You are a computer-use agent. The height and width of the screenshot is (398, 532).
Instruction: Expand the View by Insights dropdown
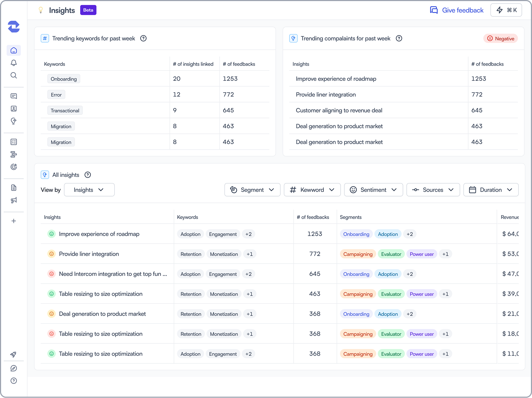click(89, 190)
